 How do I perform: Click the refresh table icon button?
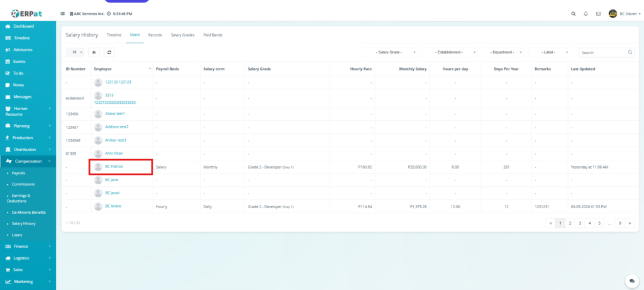[109, 53]
